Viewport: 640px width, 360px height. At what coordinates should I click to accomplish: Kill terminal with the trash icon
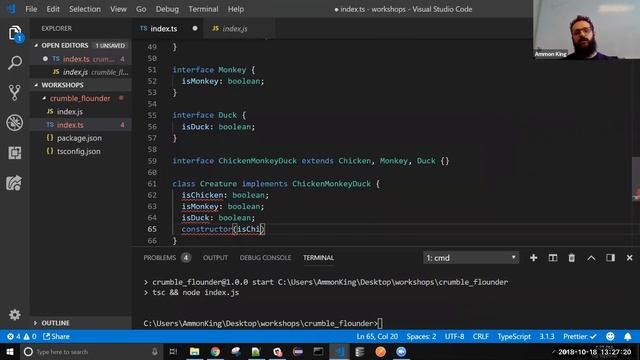coord(571,258)
